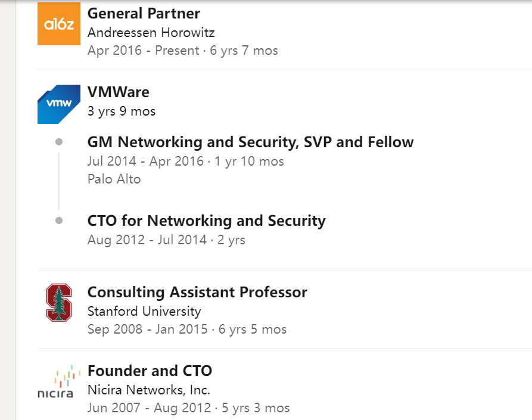Click the timeline dot beside GM Networking role
Screen dimensions: 532x420
click(58, 142)
